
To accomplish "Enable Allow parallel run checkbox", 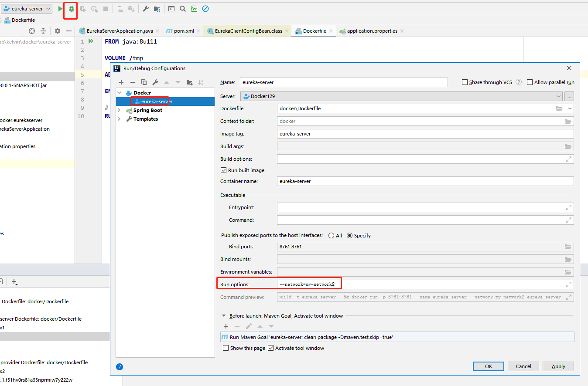I will [530, 82].
